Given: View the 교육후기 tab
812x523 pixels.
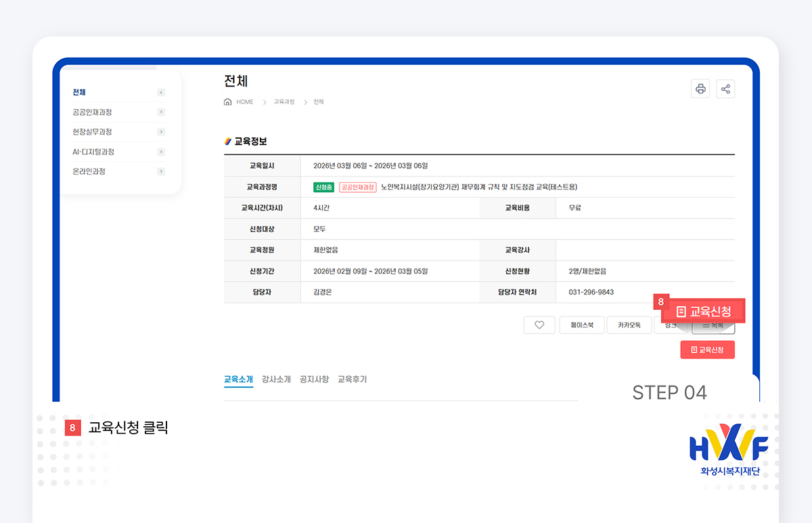Looking at the screenshot, I should coord(352,379).
